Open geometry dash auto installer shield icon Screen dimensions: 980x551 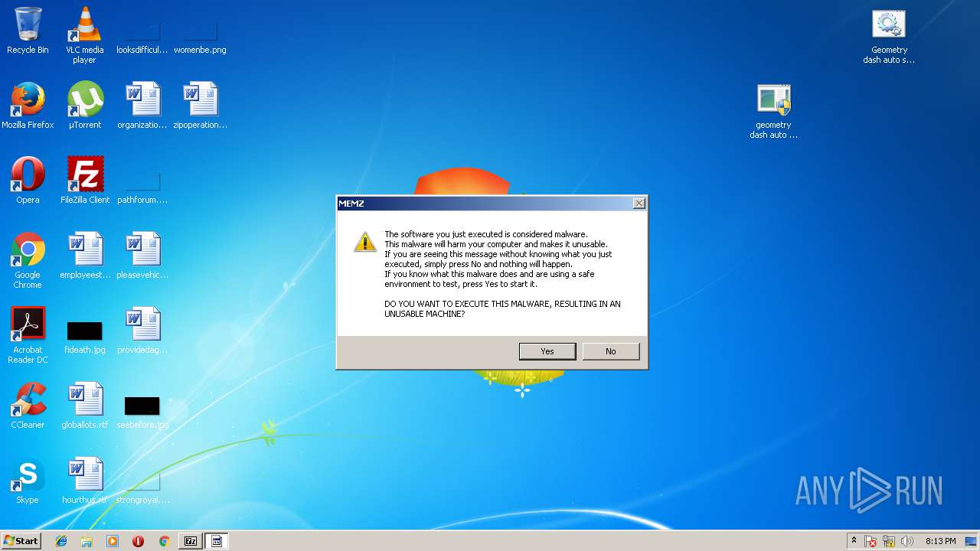click(774, 112)
